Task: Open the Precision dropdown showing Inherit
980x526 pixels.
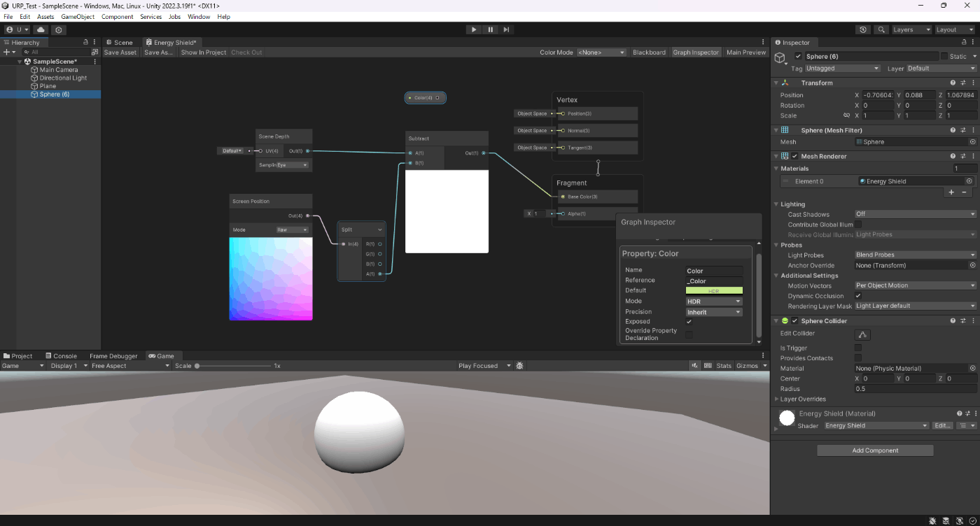Action: (714, 312)
